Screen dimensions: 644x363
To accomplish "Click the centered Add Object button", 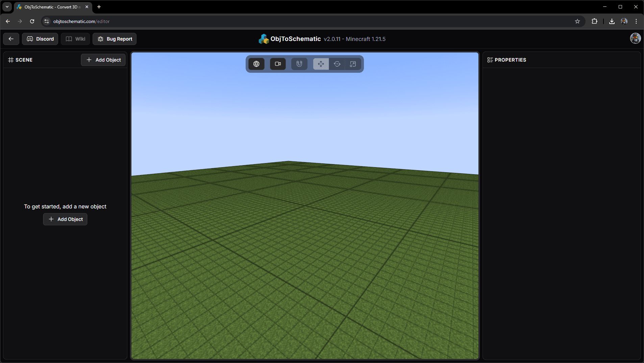I will point(65,219).
